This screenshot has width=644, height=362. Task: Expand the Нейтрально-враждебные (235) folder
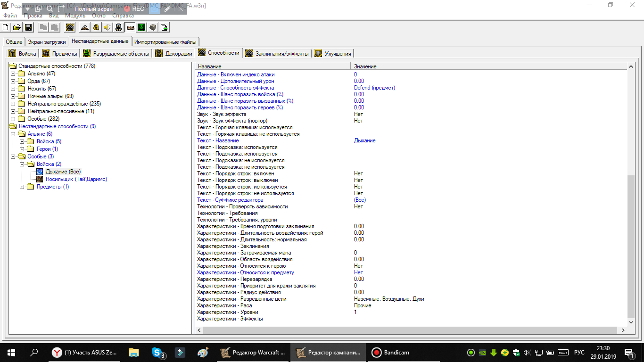pos(13,104)
